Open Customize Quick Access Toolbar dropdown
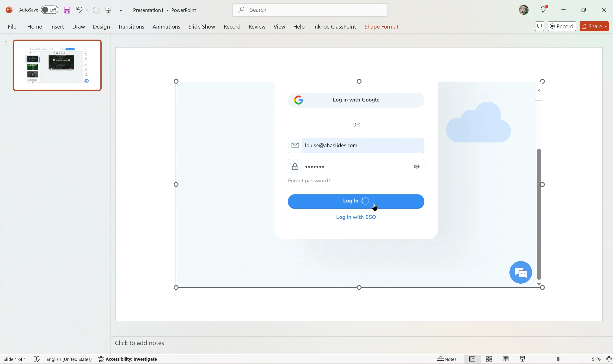613x364 pixels. (121, 10)
